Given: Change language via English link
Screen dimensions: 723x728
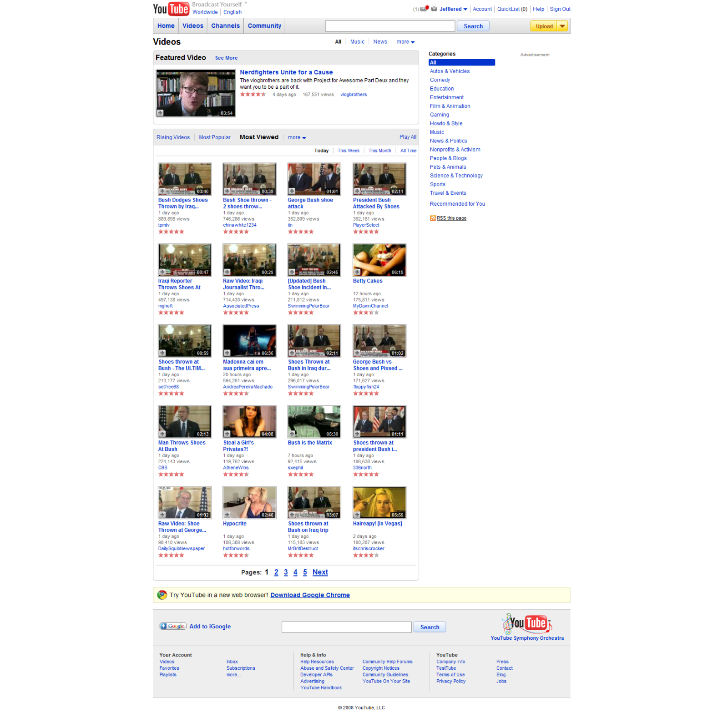Looking at the screenshot, I should point(233,12).
